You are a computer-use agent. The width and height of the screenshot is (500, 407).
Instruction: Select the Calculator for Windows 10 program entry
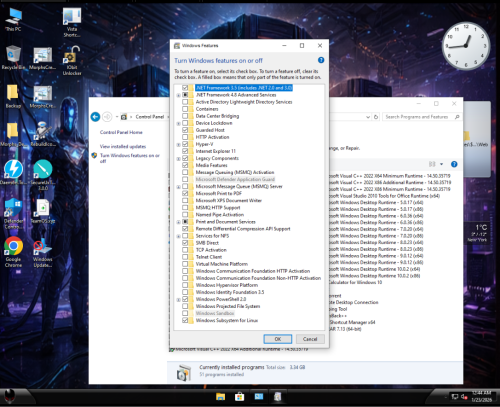356,282
